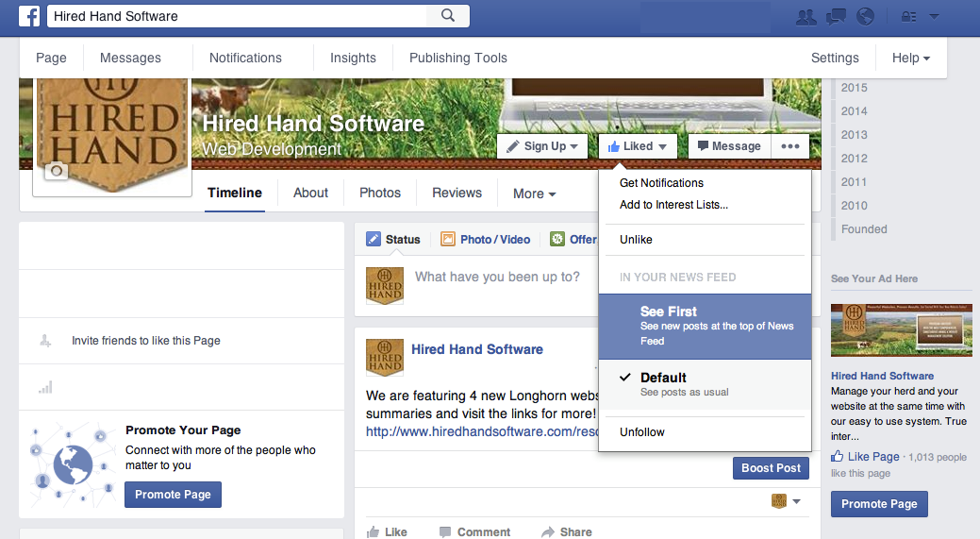The image size is (980, 539).
Task: Select See First news feed option
Action: (x=705, y=326)
